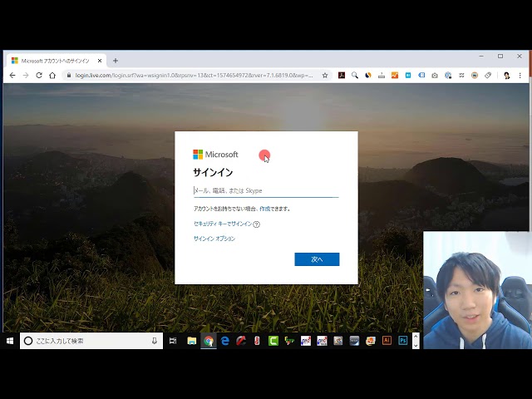Click the taskbar microphone icon
The height and width of the screenshot is (399, 532).
tap(155, 341)
